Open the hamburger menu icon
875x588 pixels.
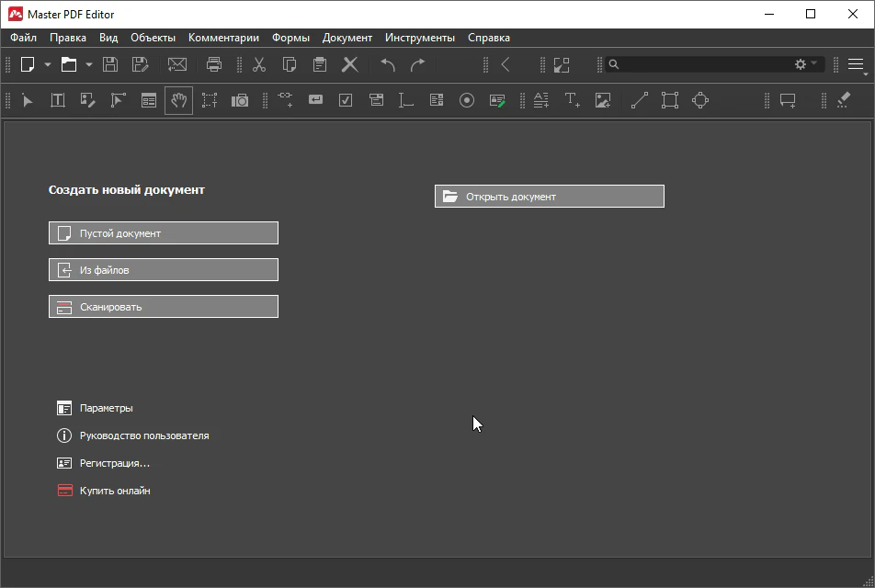coord(856,64)
